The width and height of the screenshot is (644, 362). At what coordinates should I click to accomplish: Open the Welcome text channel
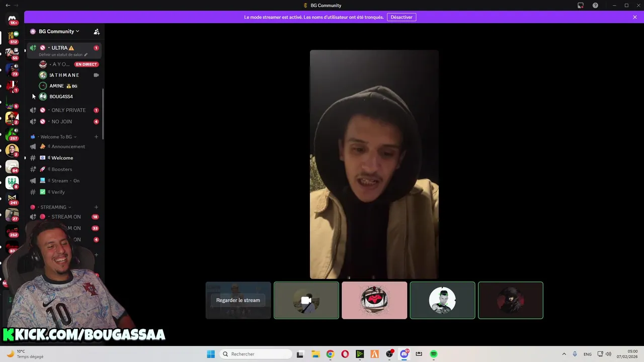point(64,158)
